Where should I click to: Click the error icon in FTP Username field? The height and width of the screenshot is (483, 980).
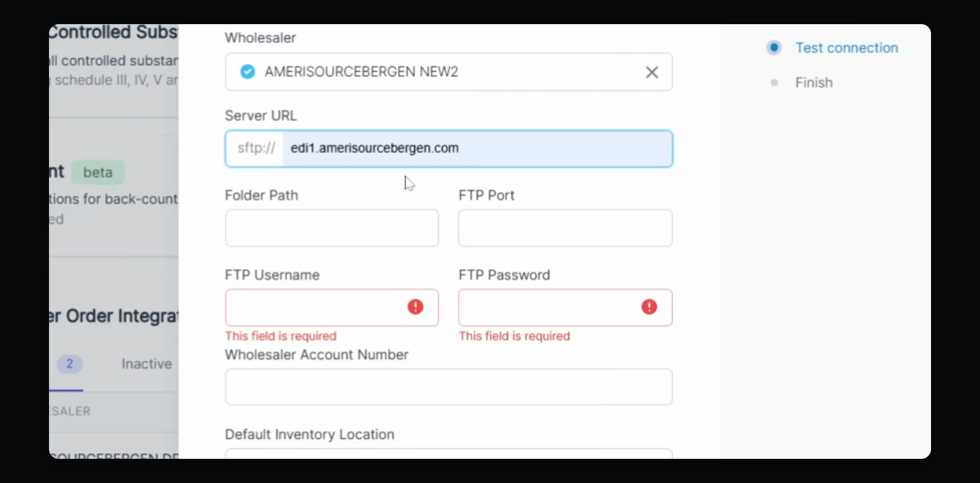(x=415, y=307)
